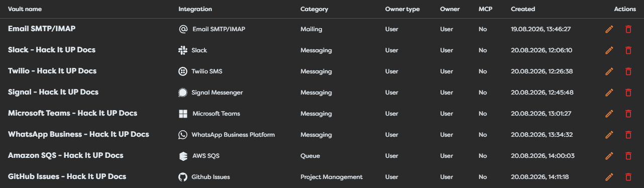Click created date 20.08.2026, 14:00:03

pyautogui.click(x=543, y=156)
